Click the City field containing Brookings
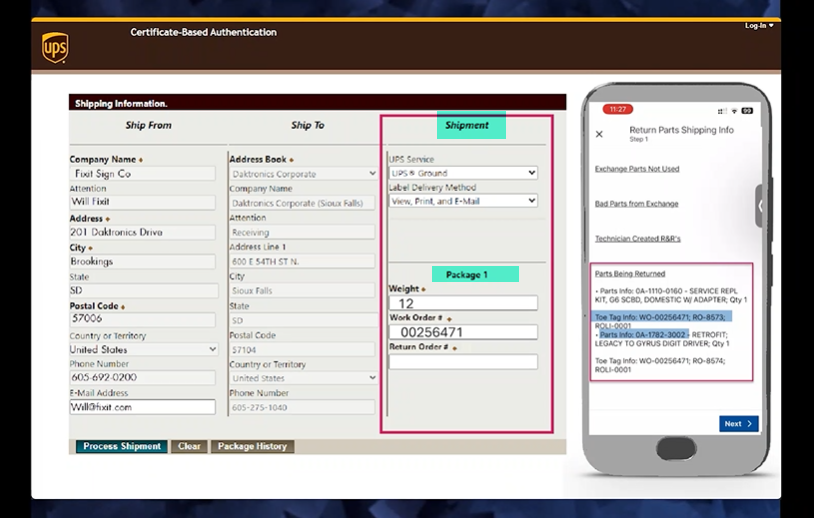The image size is (814, 518). tap(143, 261)
